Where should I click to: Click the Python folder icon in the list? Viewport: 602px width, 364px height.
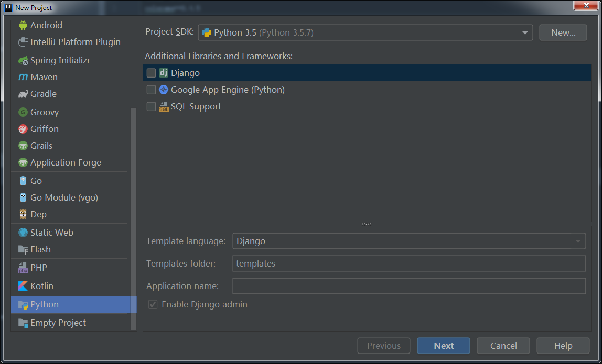pos(23,304)
